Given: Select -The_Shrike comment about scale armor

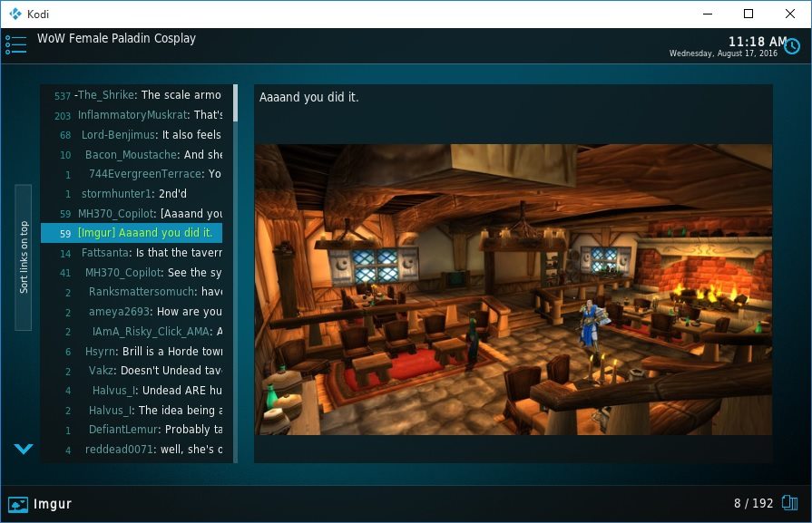Looking at the screenshot, I should 136,95.
